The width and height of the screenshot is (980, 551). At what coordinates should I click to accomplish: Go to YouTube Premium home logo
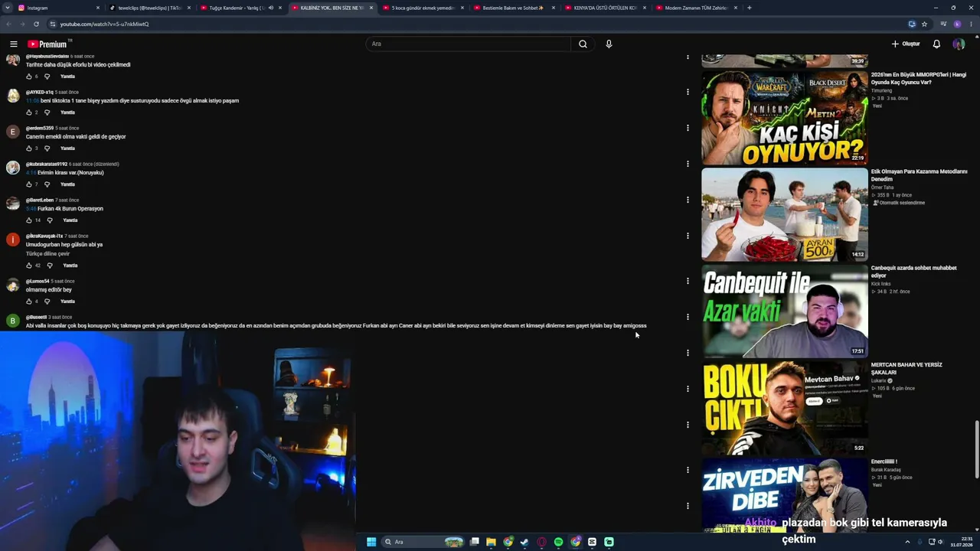pos(47,44)
